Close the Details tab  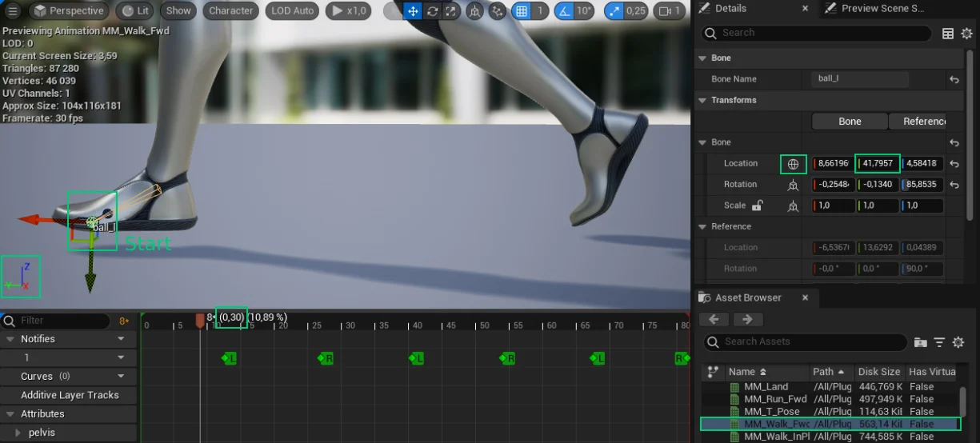(x=805, y=8)
